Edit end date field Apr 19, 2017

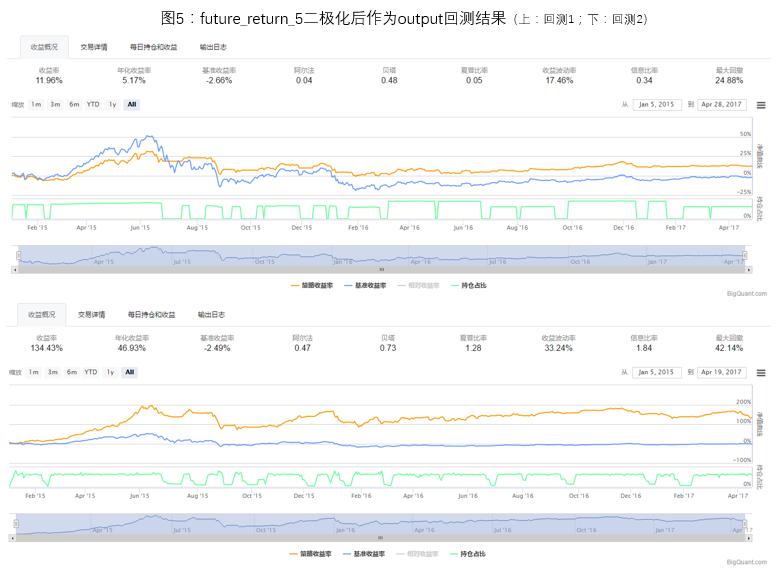click(721, 372)
